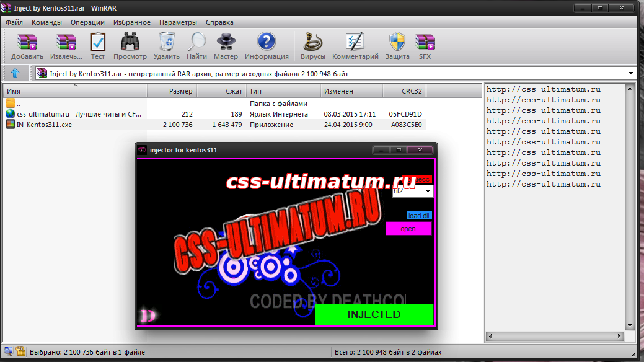Screen dimensions: 644x362
Task: Expand the archive path dropdown arrow
Action: coord(631,74)
